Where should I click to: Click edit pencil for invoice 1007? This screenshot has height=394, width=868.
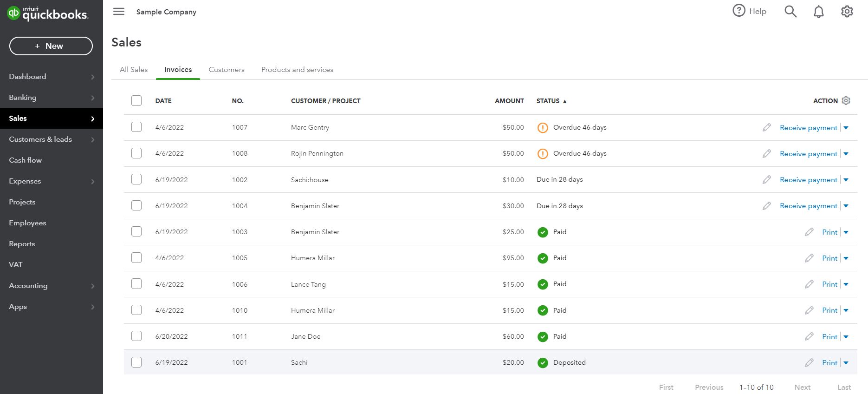tap(767, 127)
